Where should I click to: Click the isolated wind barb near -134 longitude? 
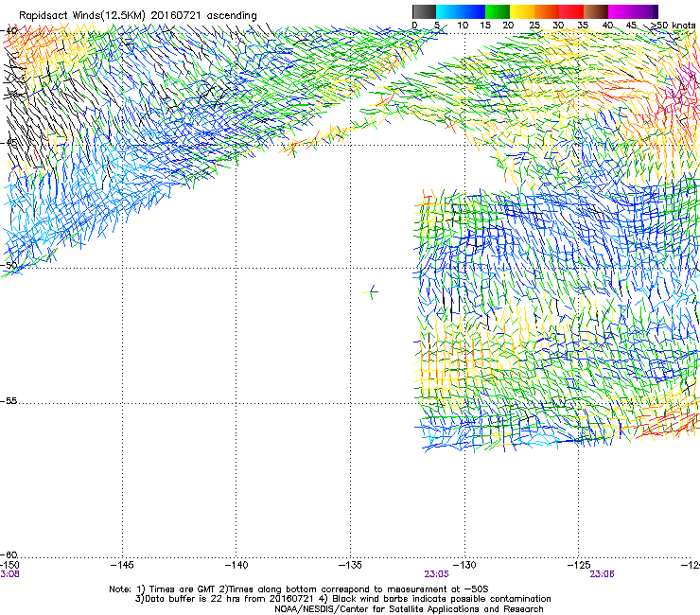[371, 292]
